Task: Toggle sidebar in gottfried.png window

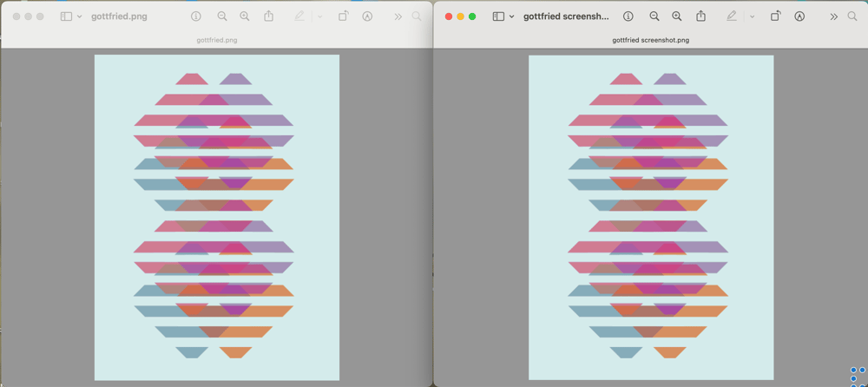Action: click(x=66, y=16)
